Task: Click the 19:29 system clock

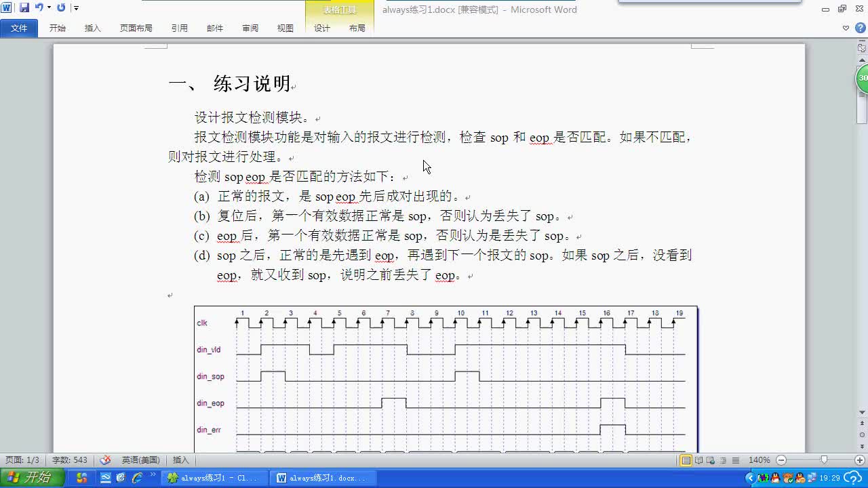Action: [829, 478]
